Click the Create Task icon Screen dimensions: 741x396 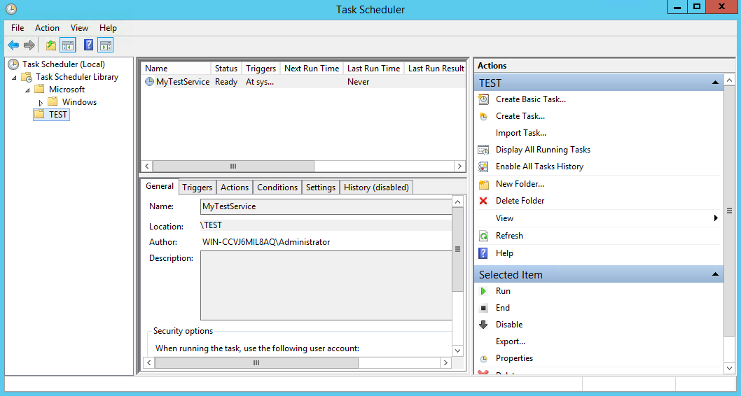tap(483, 116)
